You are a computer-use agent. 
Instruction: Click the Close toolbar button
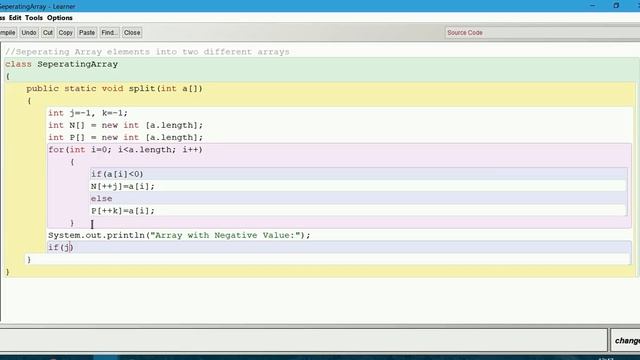pos(132,33)
